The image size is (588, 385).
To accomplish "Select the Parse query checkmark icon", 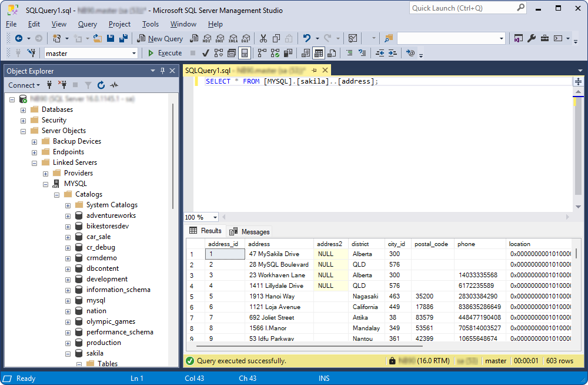I will 204,53.
